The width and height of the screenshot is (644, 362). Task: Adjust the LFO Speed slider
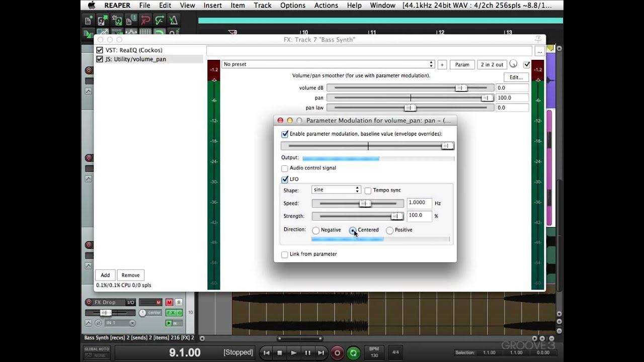358,204
